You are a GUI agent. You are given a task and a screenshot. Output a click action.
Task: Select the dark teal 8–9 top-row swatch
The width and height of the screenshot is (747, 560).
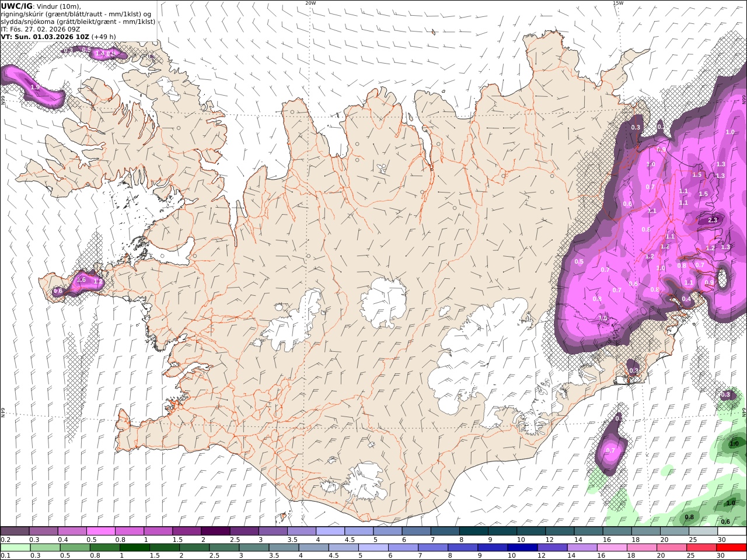pos(474,531)
